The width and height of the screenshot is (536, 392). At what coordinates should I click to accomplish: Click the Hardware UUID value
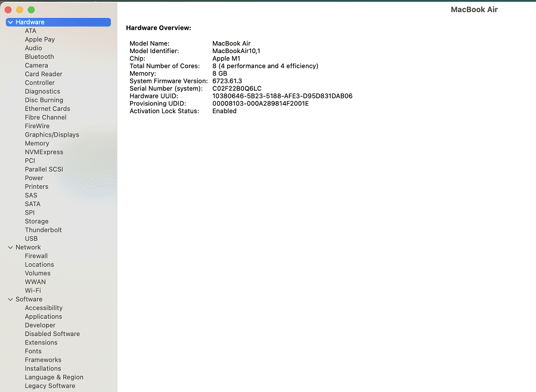(282, 96)
